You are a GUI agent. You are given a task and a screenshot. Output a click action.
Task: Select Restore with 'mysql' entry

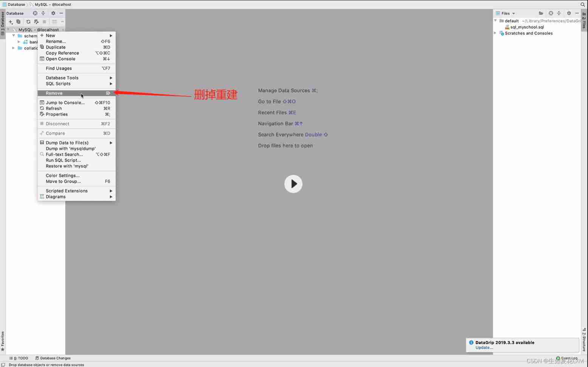click(76, 166)
